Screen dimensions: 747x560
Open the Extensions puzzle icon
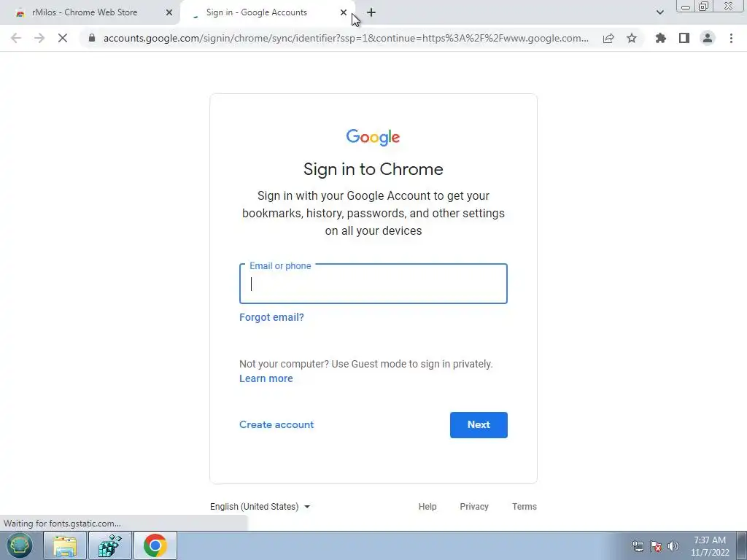(x=661, y=38)
